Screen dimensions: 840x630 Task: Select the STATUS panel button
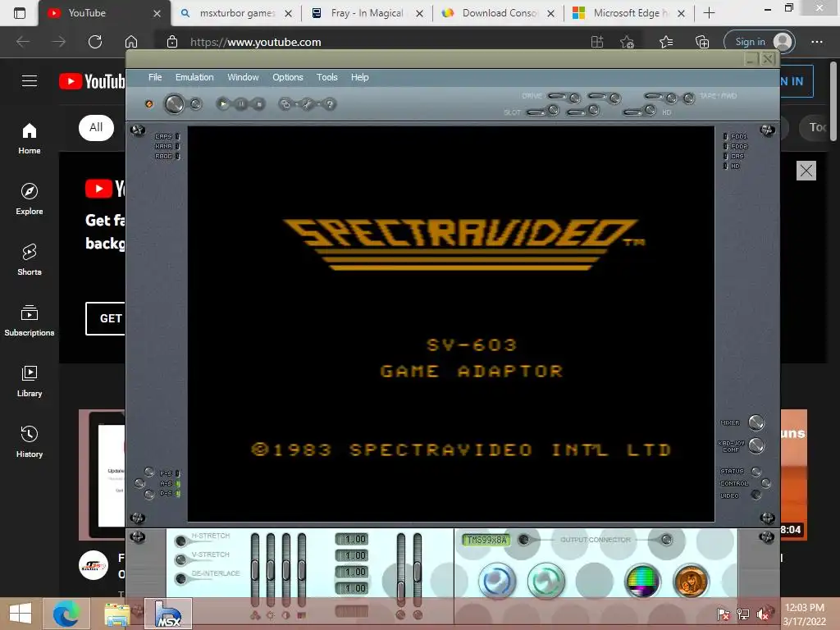(x=756, y=472)
